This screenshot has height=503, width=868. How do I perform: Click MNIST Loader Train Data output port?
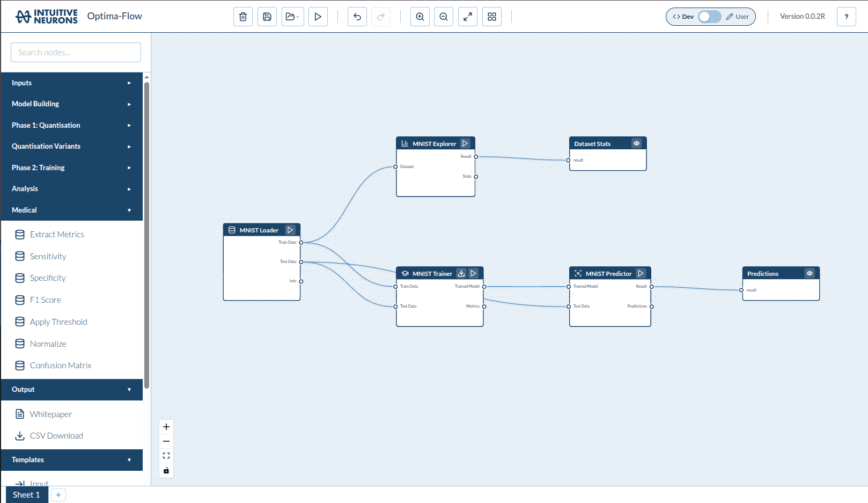[301, 243]
